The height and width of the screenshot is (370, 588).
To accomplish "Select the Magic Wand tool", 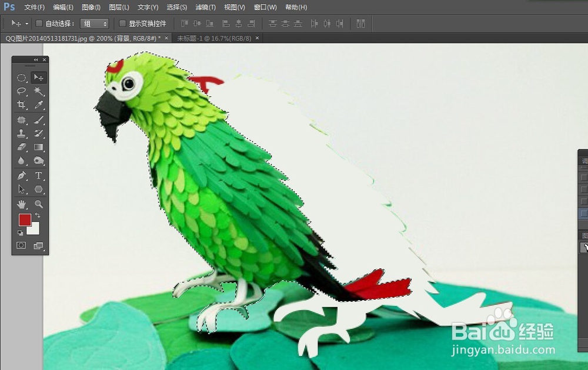I will [39, 91].
